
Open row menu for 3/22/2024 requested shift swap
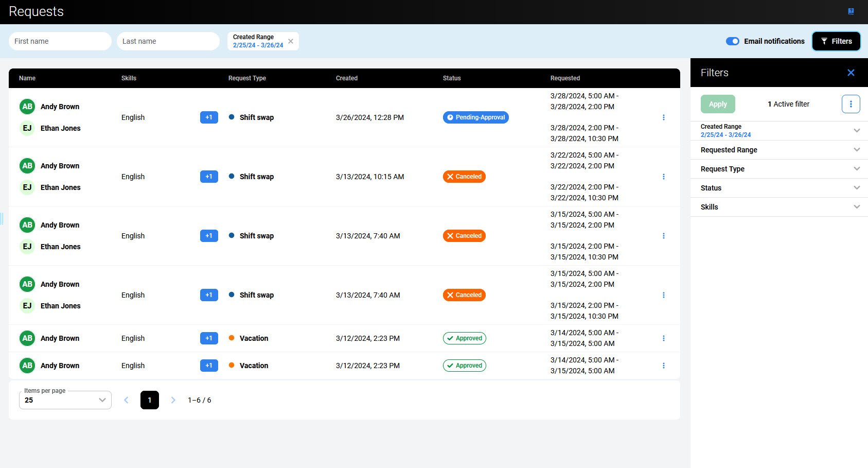pyautogui.click(x=664, y=177)
